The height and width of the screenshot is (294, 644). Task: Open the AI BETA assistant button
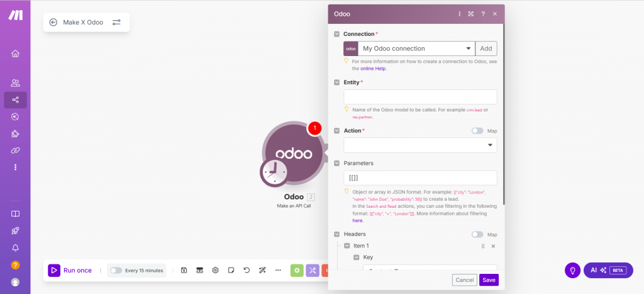[x=608, y=270]
